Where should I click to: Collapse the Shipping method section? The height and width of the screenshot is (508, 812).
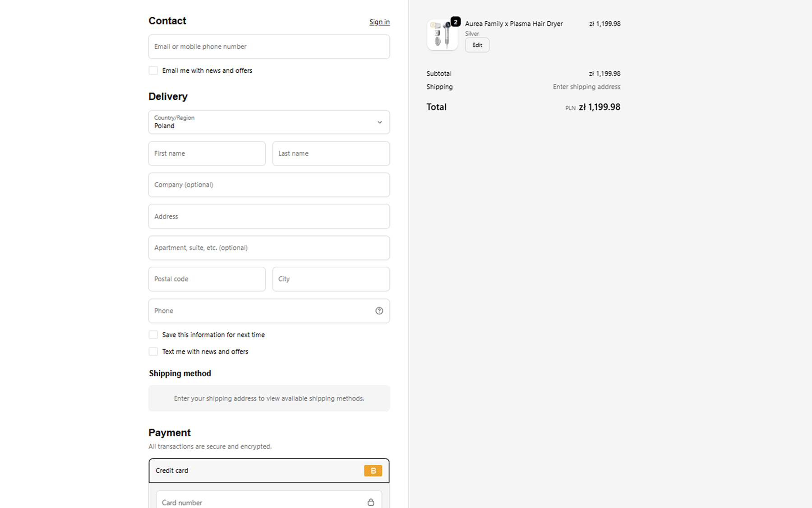[x=180, y=373]
